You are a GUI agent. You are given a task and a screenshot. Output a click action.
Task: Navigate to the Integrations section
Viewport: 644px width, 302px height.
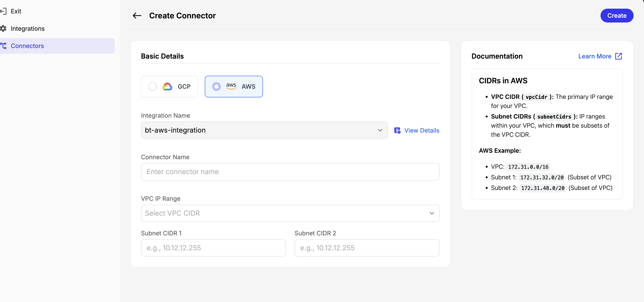pyautogui.click(x=28, y=29)
